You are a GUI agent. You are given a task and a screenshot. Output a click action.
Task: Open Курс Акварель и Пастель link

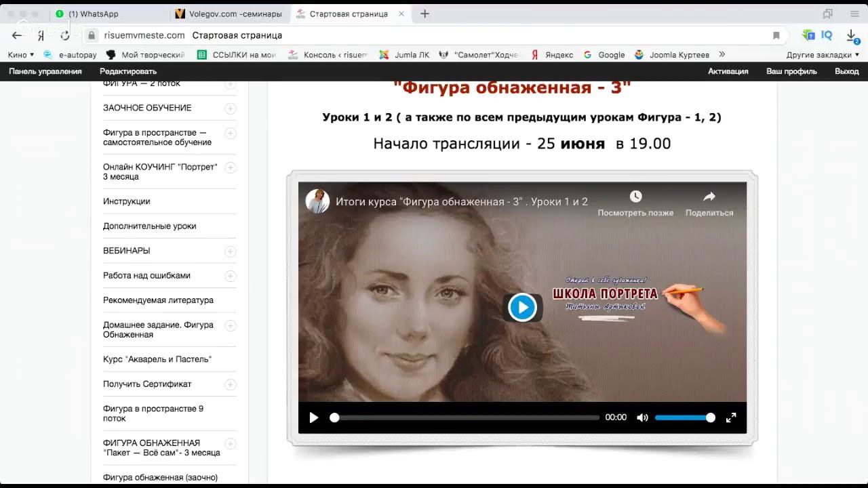tap(157, 359)
